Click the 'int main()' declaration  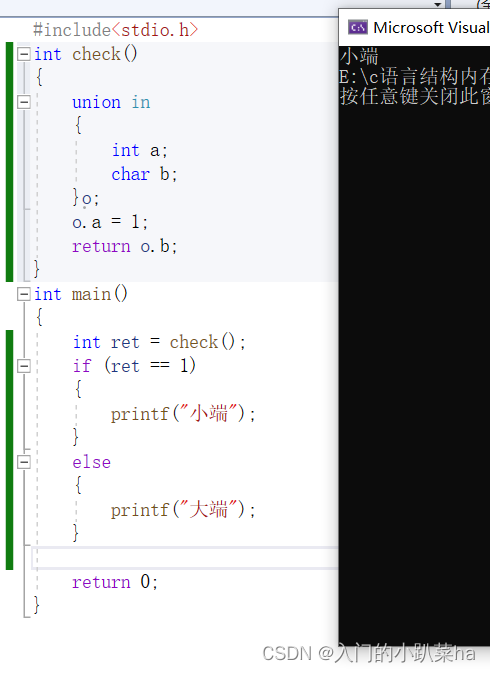pyautogui.click(x=81, y=294)
